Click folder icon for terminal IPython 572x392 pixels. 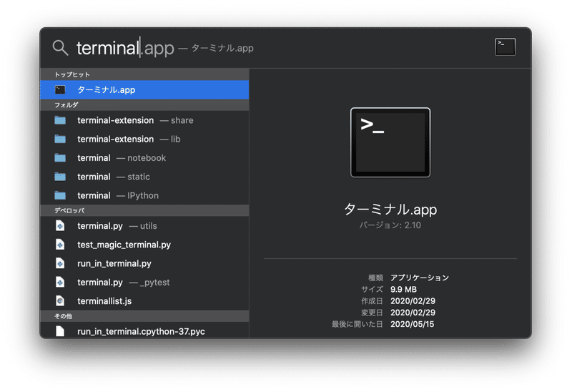point(60,195)
